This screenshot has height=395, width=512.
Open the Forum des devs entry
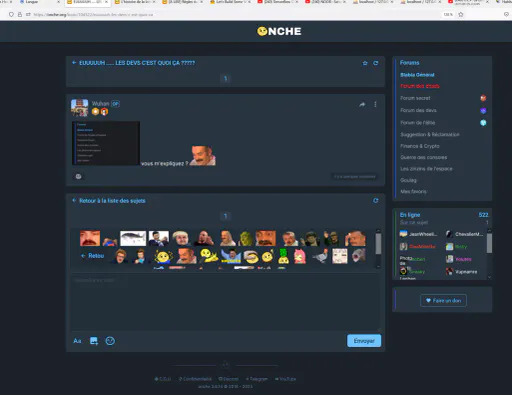(418, 110)
